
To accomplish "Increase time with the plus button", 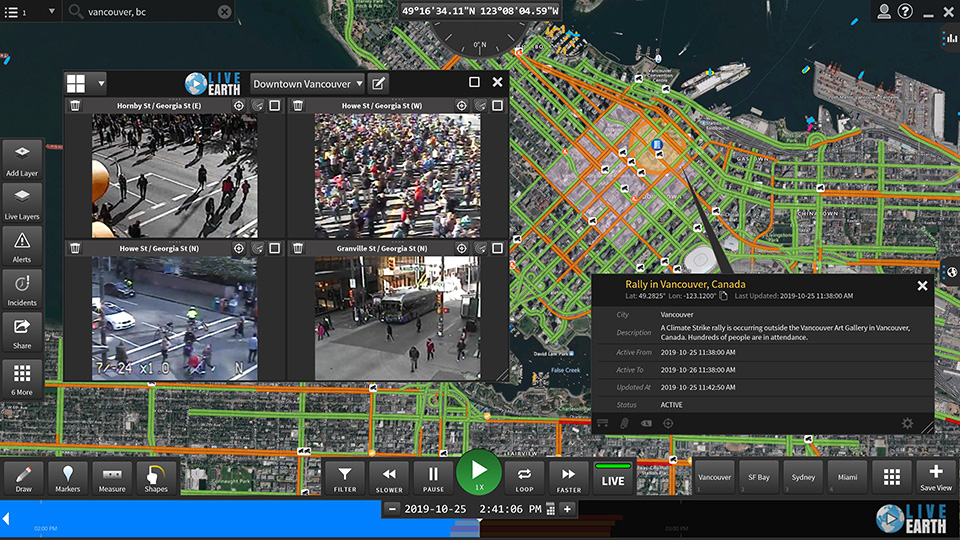I will 567,509.
